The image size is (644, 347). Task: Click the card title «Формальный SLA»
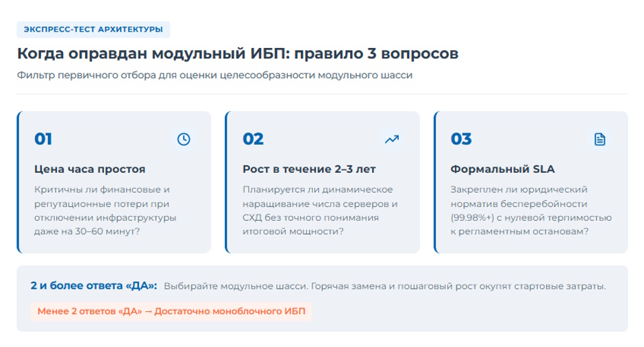coord(503,169)
